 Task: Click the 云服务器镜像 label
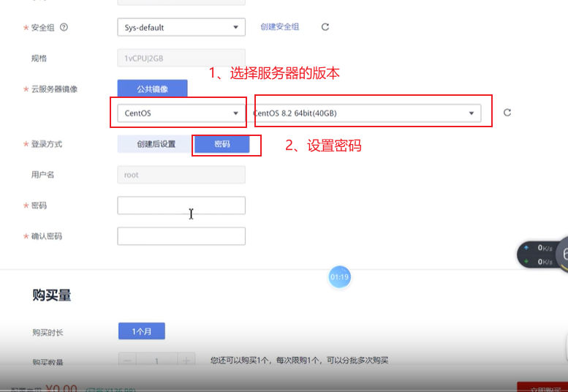[54, 89]
